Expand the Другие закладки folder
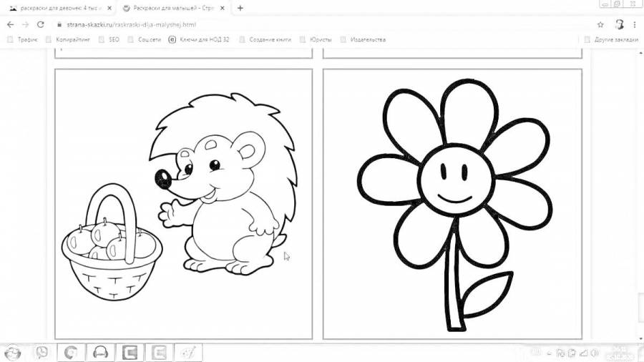This screenshot has width=644, height=362. click(x=610, y=39)
